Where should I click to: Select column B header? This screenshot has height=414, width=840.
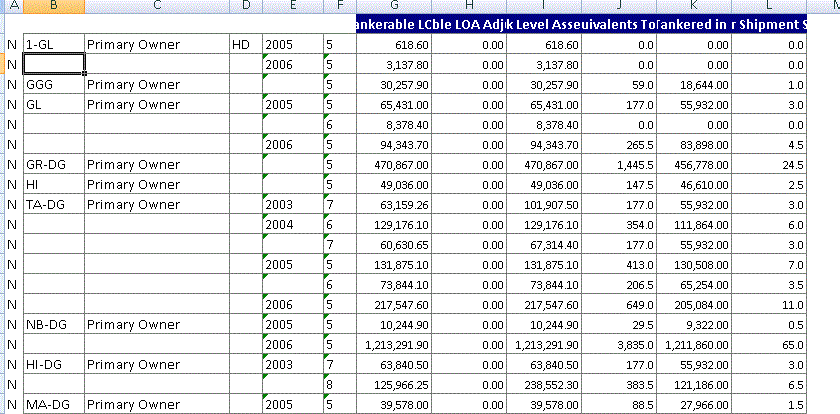point(54,6)
